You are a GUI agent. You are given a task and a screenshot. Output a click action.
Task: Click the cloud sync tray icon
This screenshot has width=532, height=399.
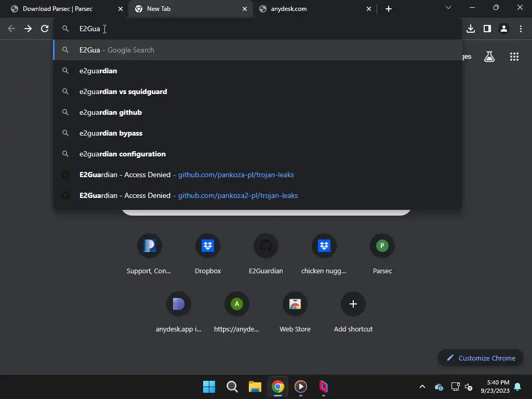(x=438, y=387)
